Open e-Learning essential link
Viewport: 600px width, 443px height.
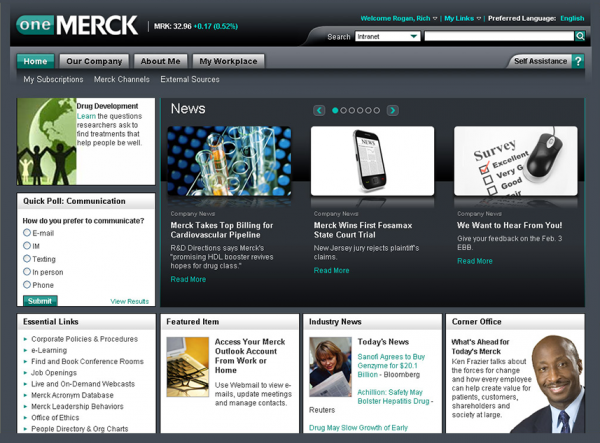tap(49, 350)
